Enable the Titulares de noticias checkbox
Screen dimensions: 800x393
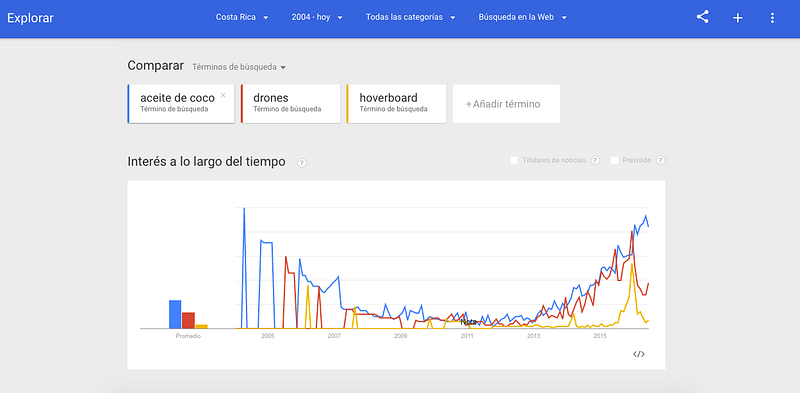[x=514, y=160]
